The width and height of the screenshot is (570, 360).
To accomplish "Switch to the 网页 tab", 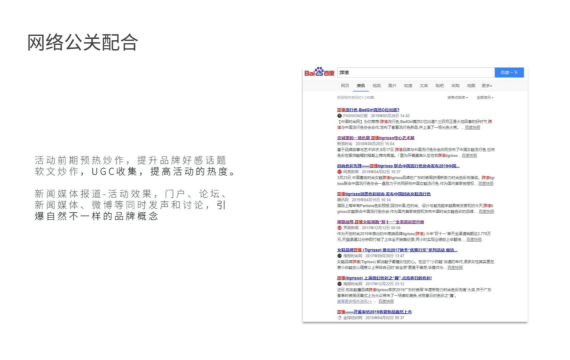I will click(x=345, y=86).
